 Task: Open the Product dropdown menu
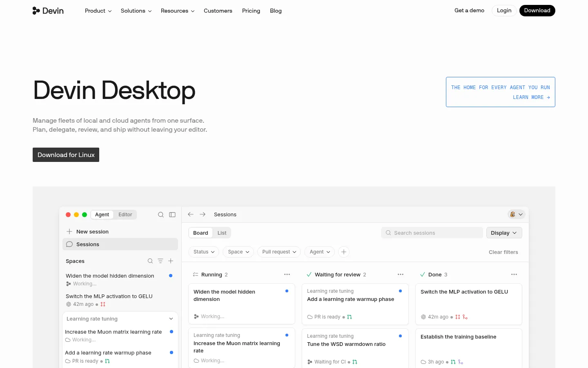pyautogui.click(x=98, y=11)
